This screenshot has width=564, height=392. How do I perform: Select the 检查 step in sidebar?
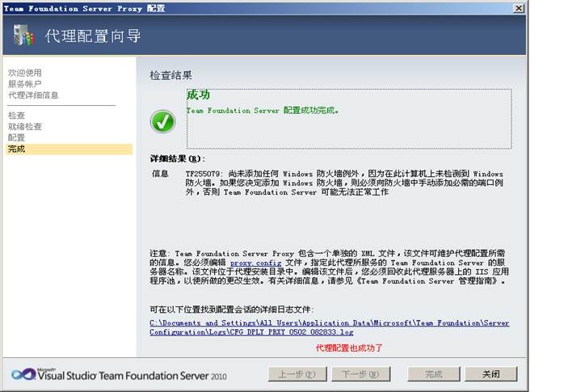click(16, 116)
